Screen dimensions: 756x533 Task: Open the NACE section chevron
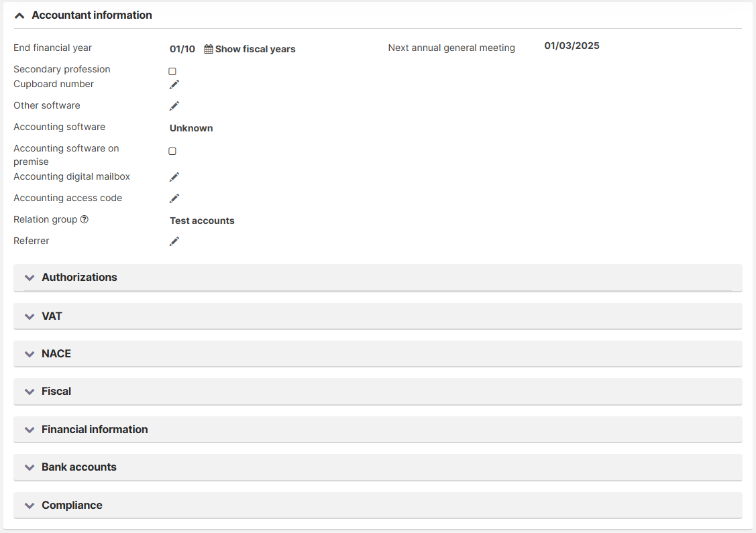[30, 354]
